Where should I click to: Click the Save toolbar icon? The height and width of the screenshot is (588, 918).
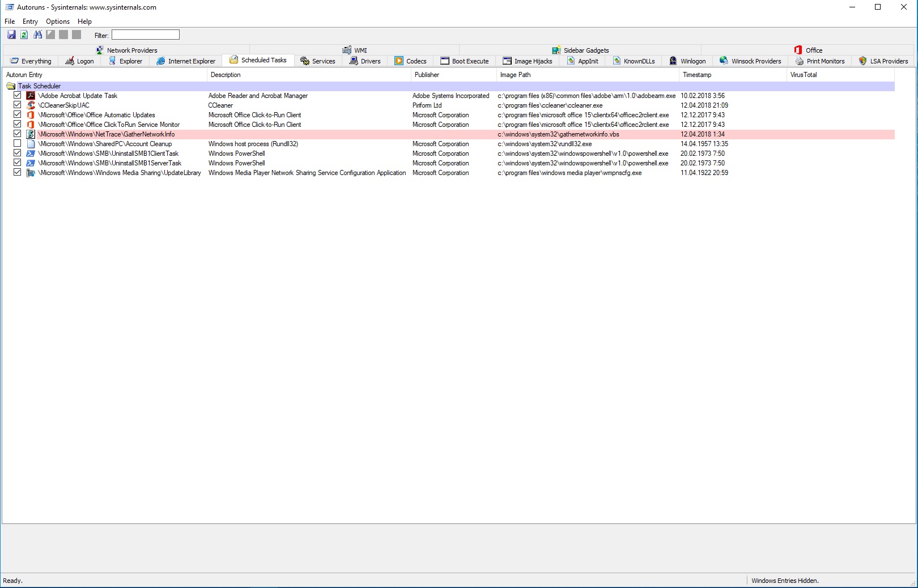(x=11, y=35)
